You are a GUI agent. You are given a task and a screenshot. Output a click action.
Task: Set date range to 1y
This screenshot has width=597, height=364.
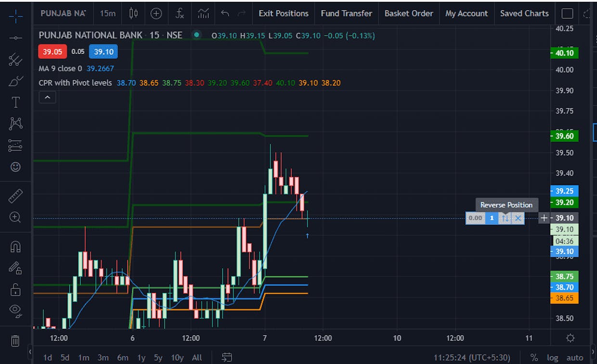pyautogui.click(x=141, y=357)
